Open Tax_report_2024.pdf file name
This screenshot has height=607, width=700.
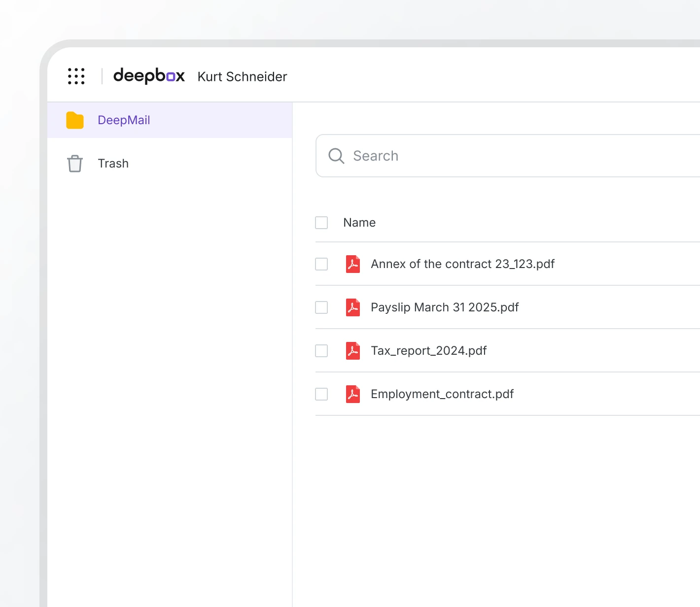coord(428,351)
